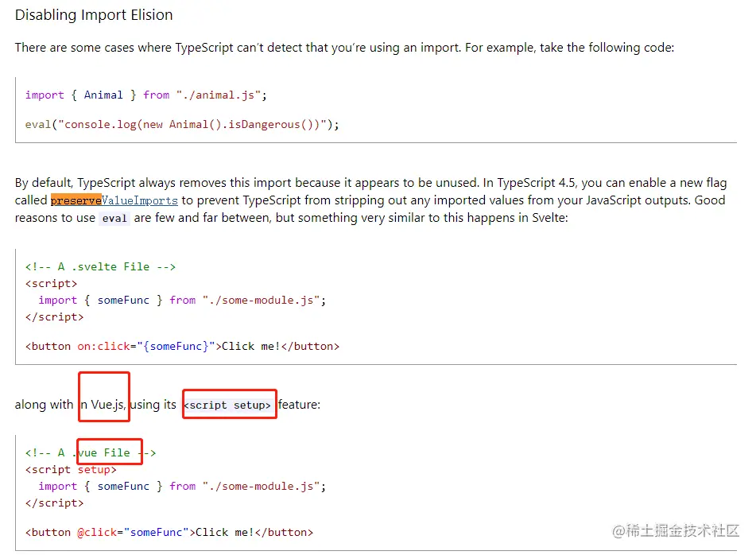The width and height of the screenshot is (756, 555).
Task: Click the 'Disabling Import Elision' heading
Action: pyautogui.click(x=94, y=15)
